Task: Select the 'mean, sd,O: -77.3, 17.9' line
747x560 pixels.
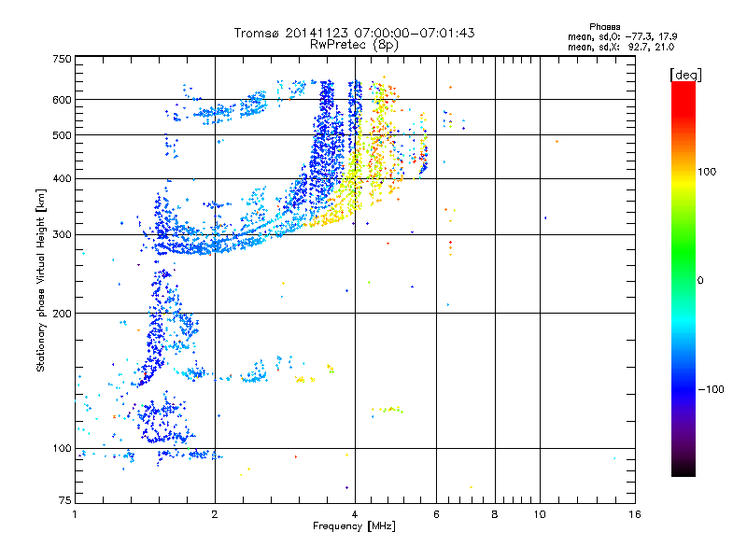Action: coord(623,36)
